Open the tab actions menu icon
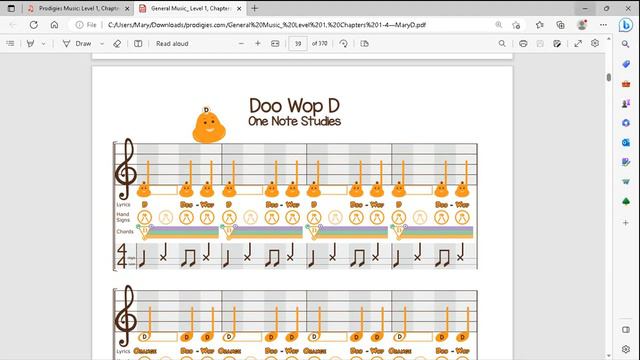 point(11,8)
